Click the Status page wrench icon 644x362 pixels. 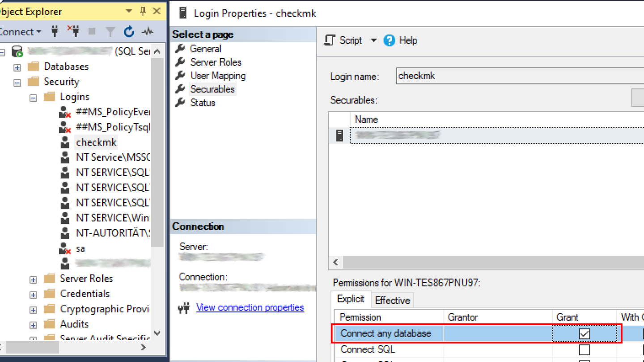(180, 102)
